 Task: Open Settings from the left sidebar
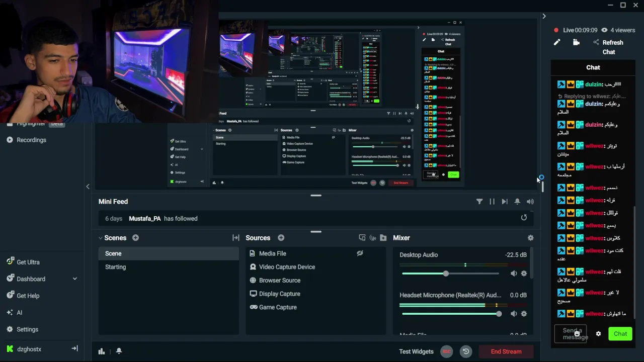pos(27,329)
